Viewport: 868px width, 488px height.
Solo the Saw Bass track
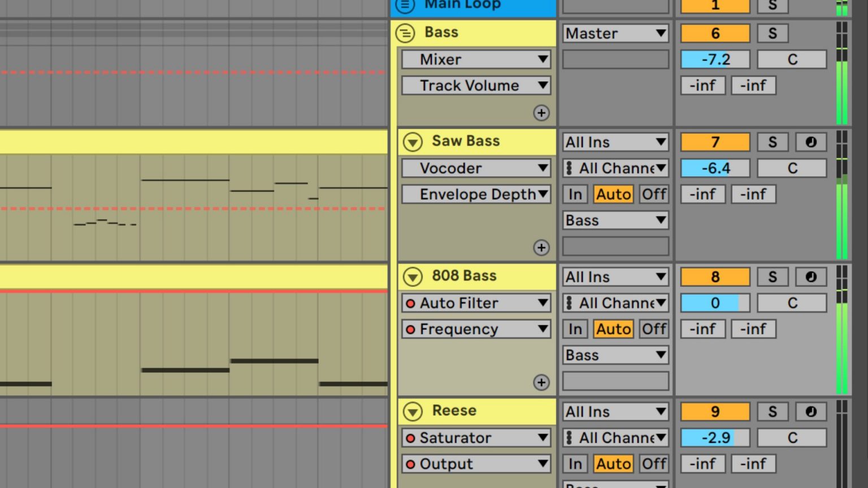pos(772,142)
